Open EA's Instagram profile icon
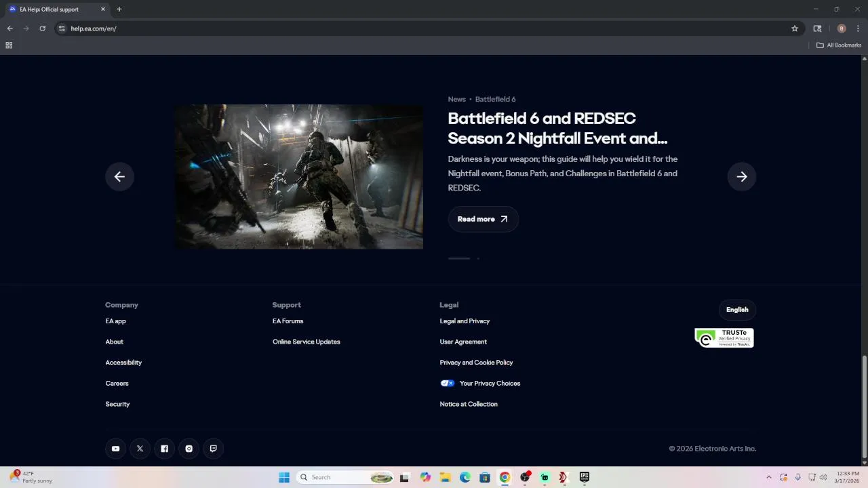The image size is (868, 488). point(189,449)
